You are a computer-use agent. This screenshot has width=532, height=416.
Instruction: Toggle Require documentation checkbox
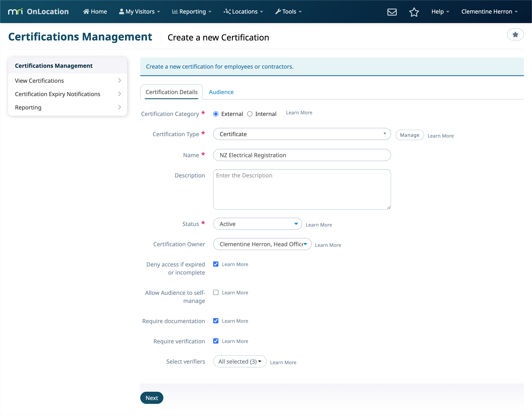tap(216, 320)
